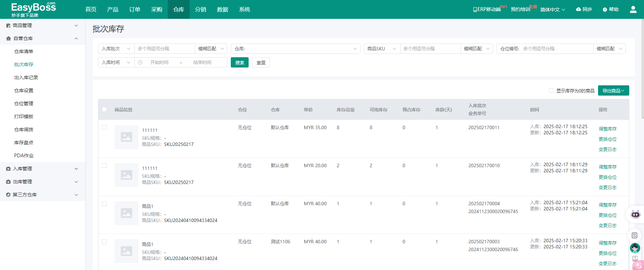Click the 导出商品 export button

click(613, 90)
